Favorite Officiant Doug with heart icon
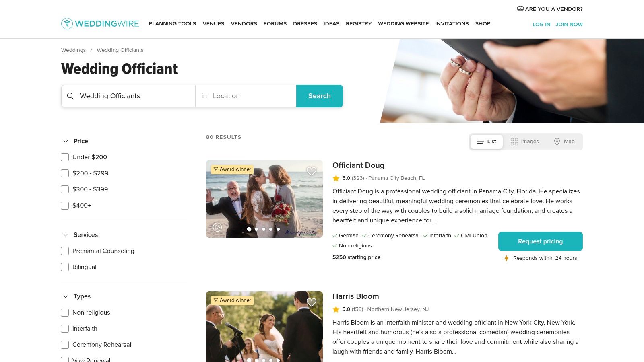The height and width of the screenshot is (362, 644). click(312, 171)
